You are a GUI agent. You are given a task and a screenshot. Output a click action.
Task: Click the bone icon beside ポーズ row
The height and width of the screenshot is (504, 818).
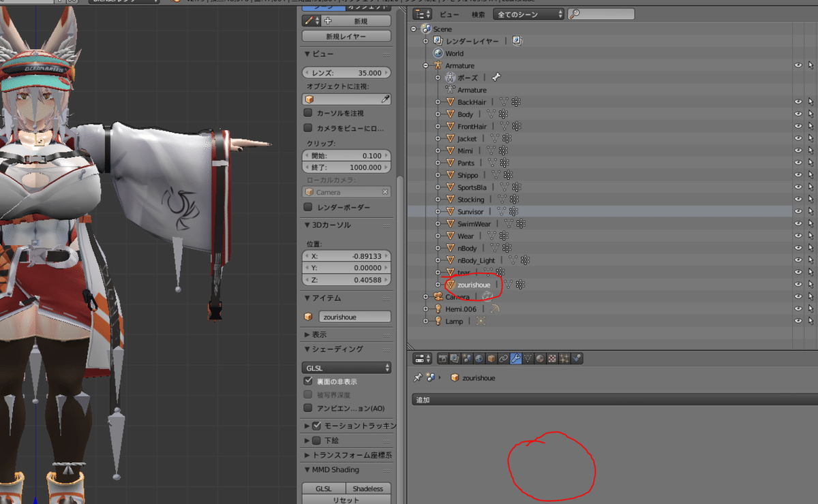(496, 78)
